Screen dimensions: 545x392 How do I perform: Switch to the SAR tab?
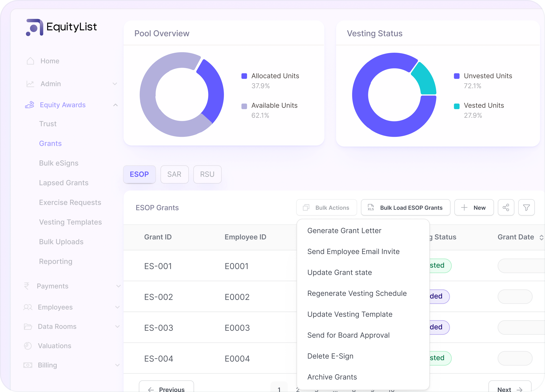[174, 174]
